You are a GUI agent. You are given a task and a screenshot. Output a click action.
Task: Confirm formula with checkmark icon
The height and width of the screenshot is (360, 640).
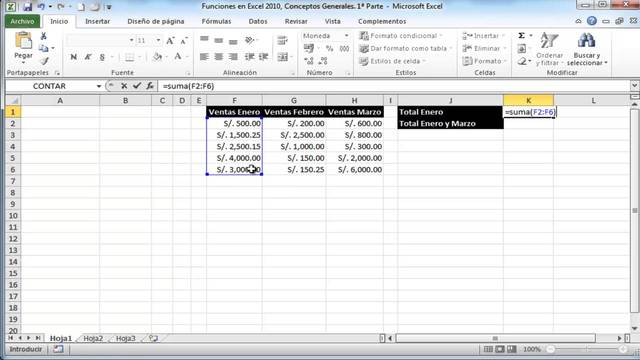137,86
